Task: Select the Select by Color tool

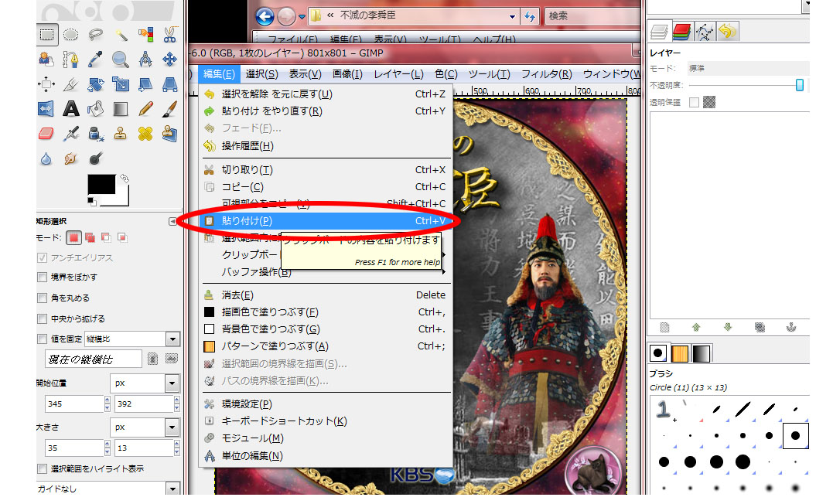Action: 145,35
